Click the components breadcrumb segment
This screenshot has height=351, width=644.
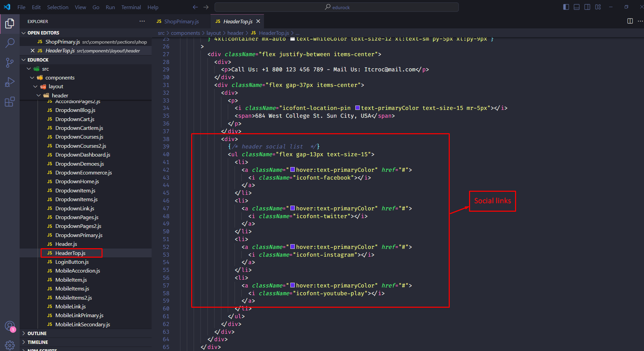(185, 33)
